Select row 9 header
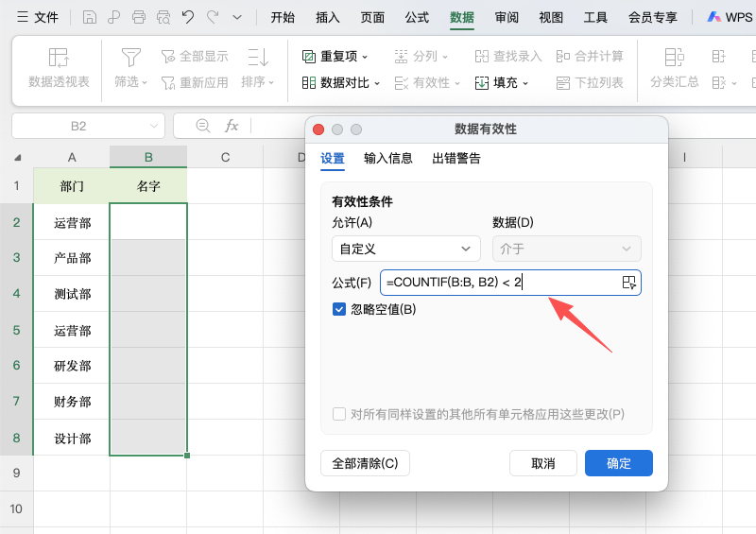Viewport: 756px width, 534px height. coord(16,474)
